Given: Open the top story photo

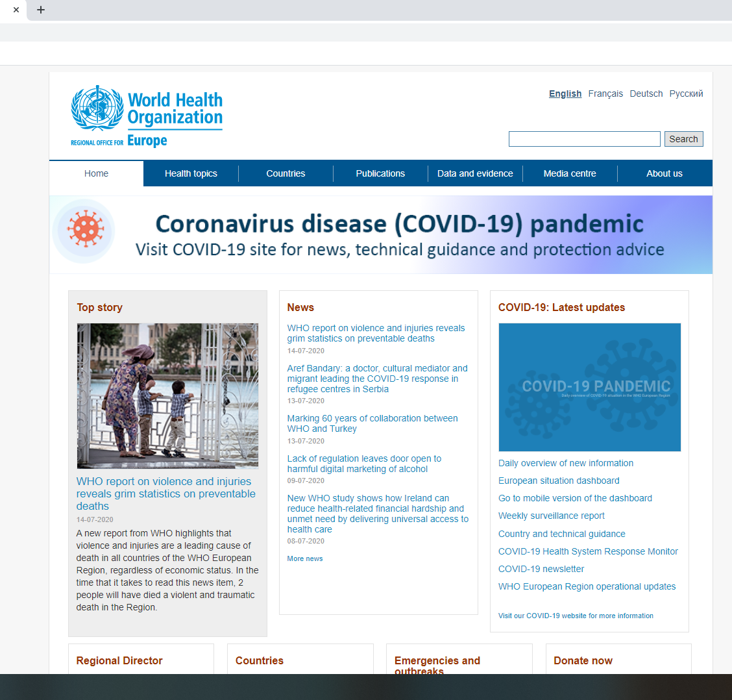Looking at the screenshot, I should (167, 396).
